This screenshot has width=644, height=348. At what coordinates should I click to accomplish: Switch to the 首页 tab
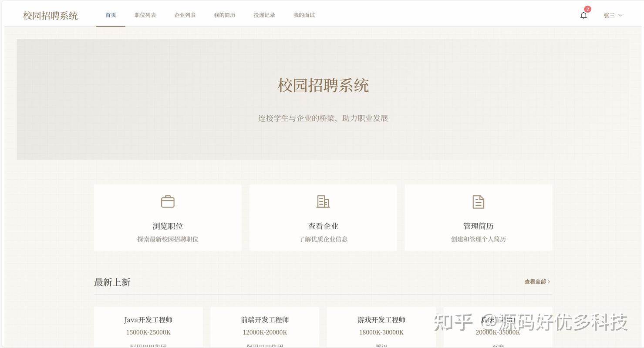(x=111, y=15)
